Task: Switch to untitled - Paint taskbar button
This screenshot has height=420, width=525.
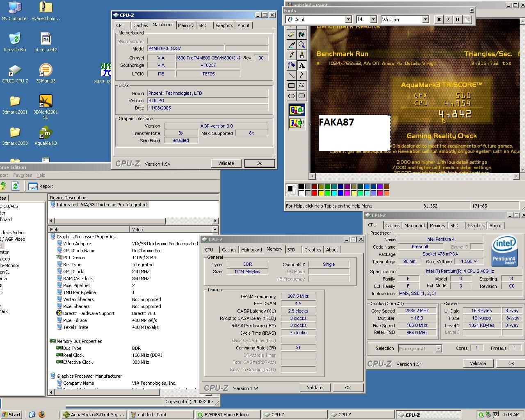Action: point(160,415)
